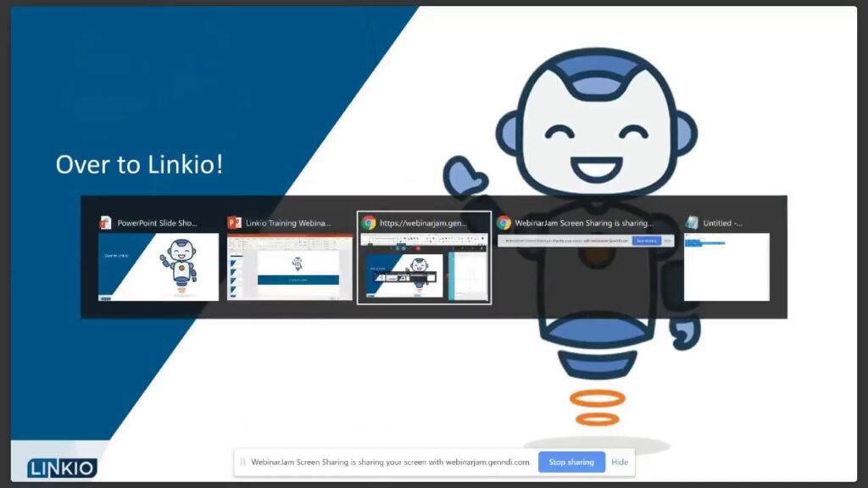Switch to PowerPoint Slide Show window thumbnail

tap(159, 267)
